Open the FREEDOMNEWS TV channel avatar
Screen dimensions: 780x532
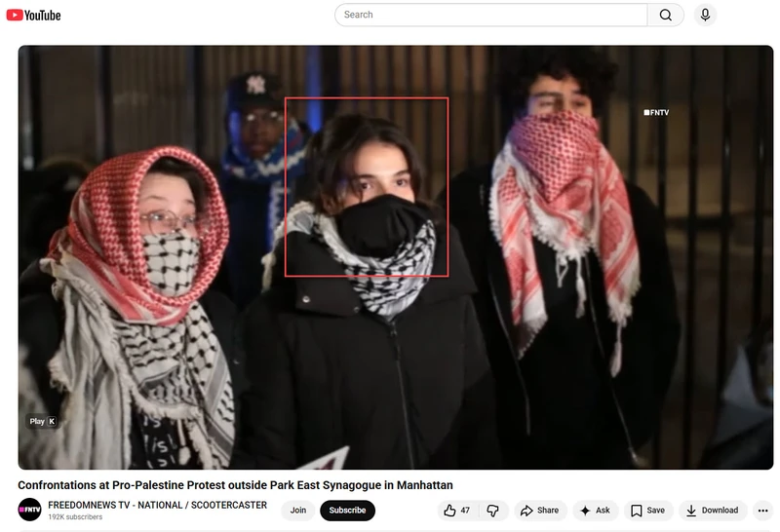(29, 511)
